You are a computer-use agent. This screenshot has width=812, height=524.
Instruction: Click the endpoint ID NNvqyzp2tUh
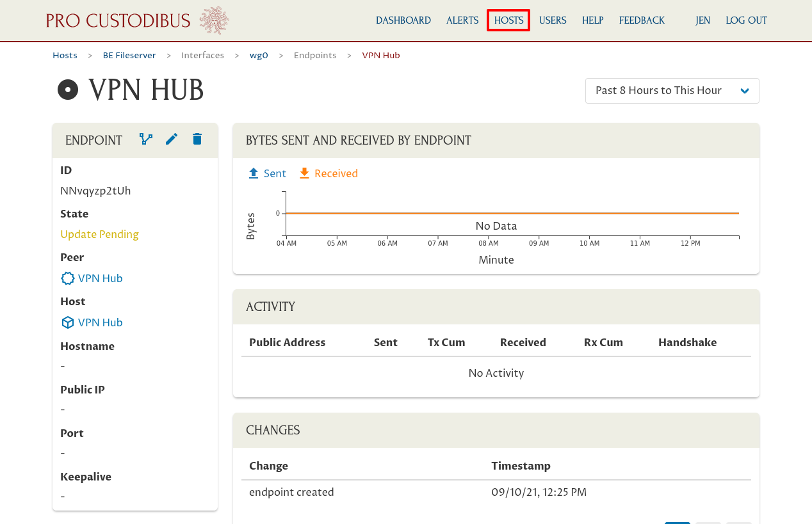(x=95, y=191)
